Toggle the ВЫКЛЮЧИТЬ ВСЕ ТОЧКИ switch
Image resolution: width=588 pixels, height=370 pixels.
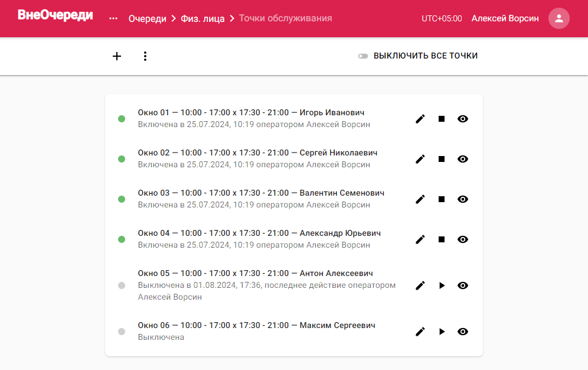(x=362, y=56)
